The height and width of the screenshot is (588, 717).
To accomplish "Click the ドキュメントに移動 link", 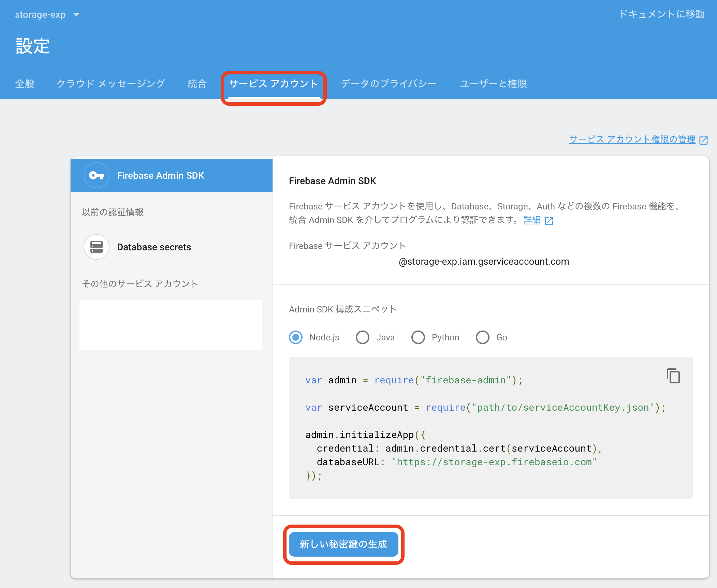I will click(662, 14).
